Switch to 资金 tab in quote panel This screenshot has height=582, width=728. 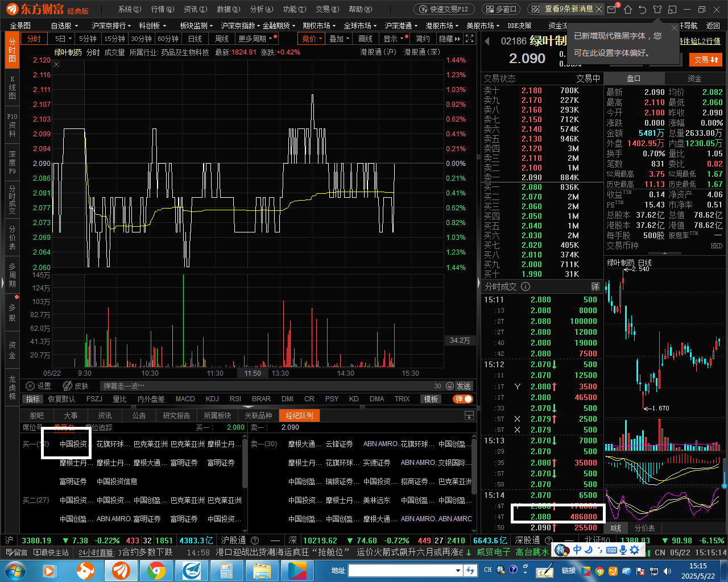694,78
